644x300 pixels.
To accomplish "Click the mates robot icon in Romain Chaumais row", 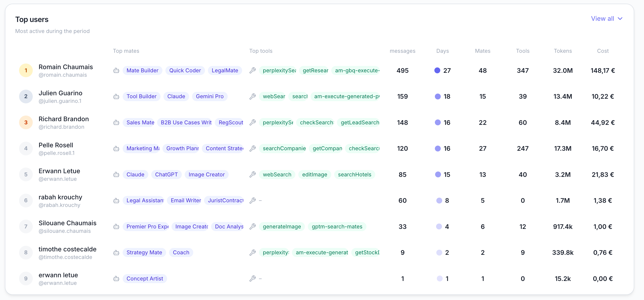I will pyautogui.click(x=116, y=71).
